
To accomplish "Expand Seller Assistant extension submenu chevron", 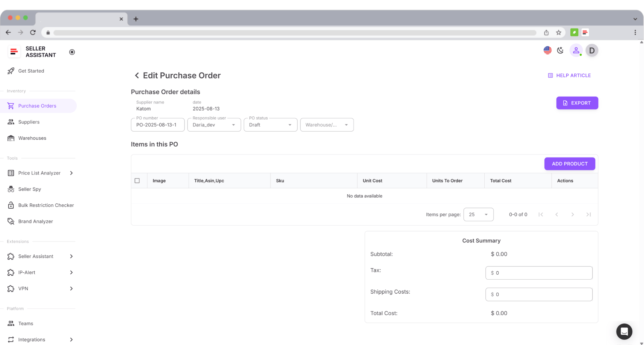I will tap(71, 256).
